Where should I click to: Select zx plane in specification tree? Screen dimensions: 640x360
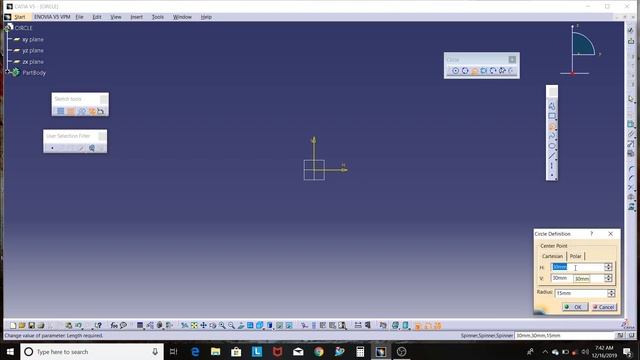coord(33,62)
